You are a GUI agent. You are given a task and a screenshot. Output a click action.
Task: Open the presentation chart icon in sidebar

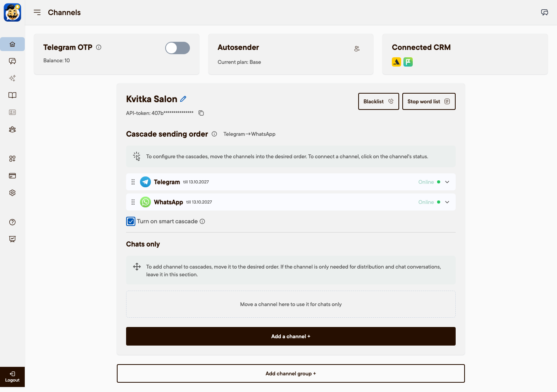12,239
